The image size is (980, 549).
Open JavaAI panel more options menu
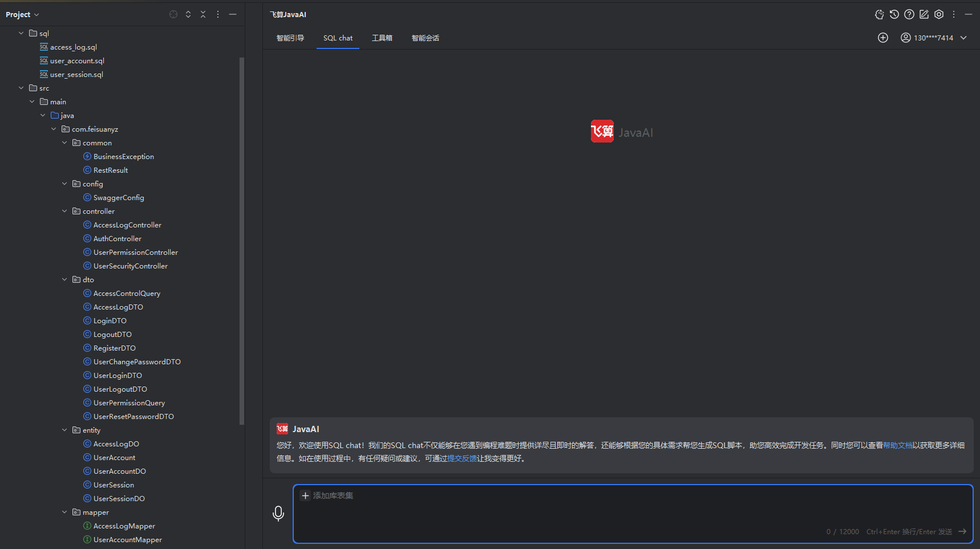tap(953, 14)
